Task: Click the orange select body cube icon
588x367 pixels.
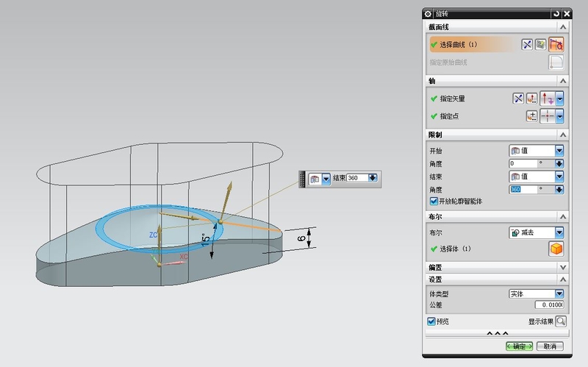Action: coord(556,249)
